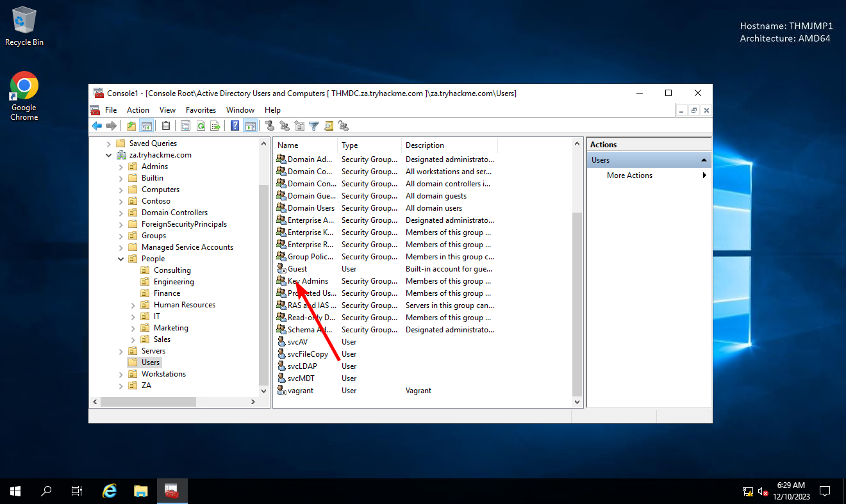This screenshot has width=846, height=504.
Task: Select the Guest user icon row
Action: coord(386,269)
